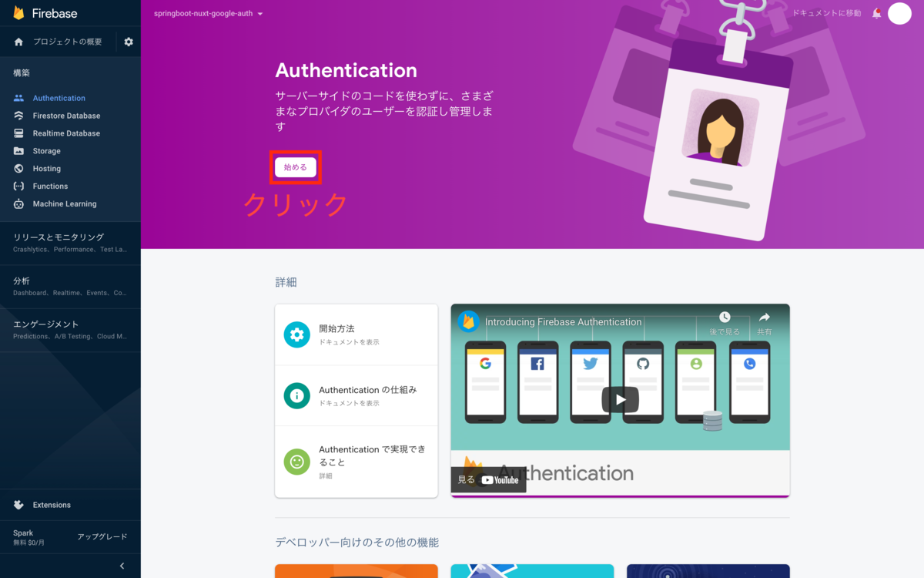Click the Hosting globe icon
The width and height of the screenshot is (924, 578).
18,169
